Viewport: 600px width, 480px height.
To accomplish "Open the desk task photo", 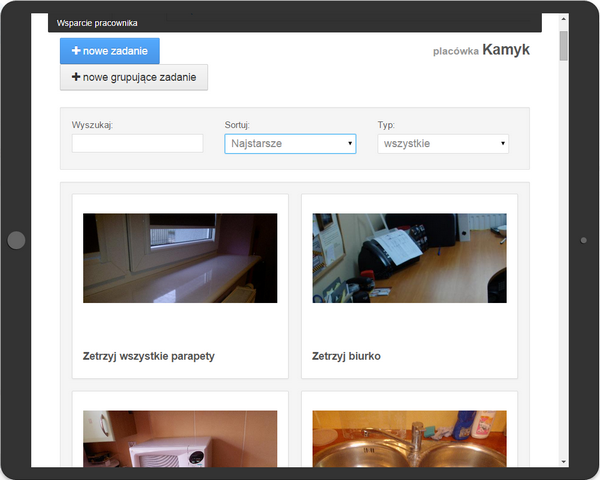I will click(x=409, y=258).
